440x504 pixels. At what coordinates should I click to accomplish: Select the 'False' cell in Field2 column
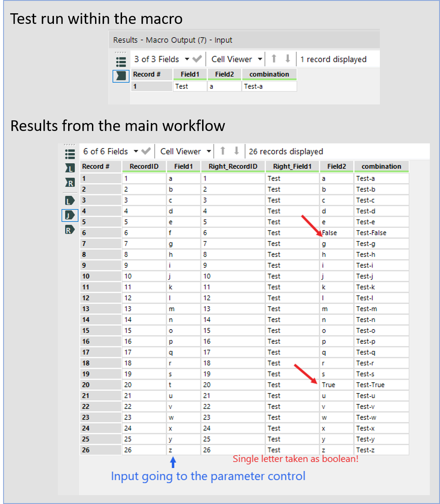pos(336,233)
